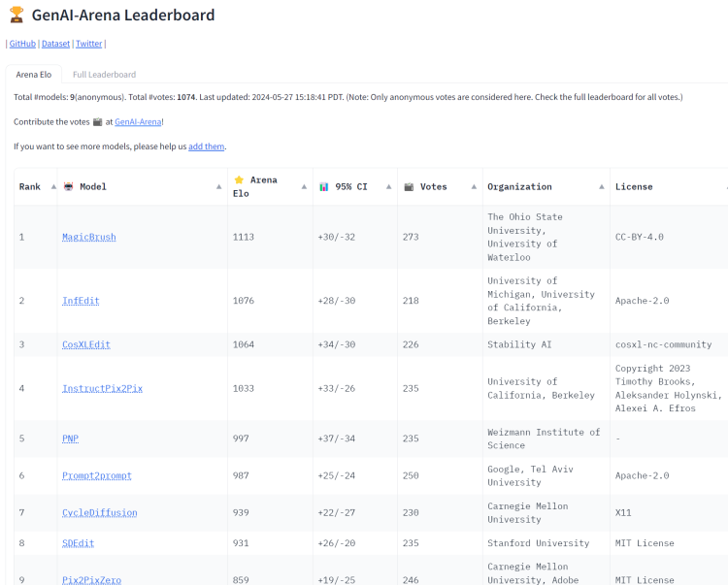Screen dimensions: 728x585
Task: Select the Elo value 987
Action: 241,475
